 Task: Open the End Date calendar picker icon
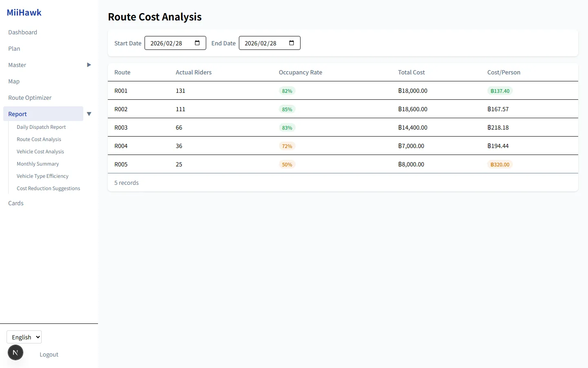click(292, 43)
